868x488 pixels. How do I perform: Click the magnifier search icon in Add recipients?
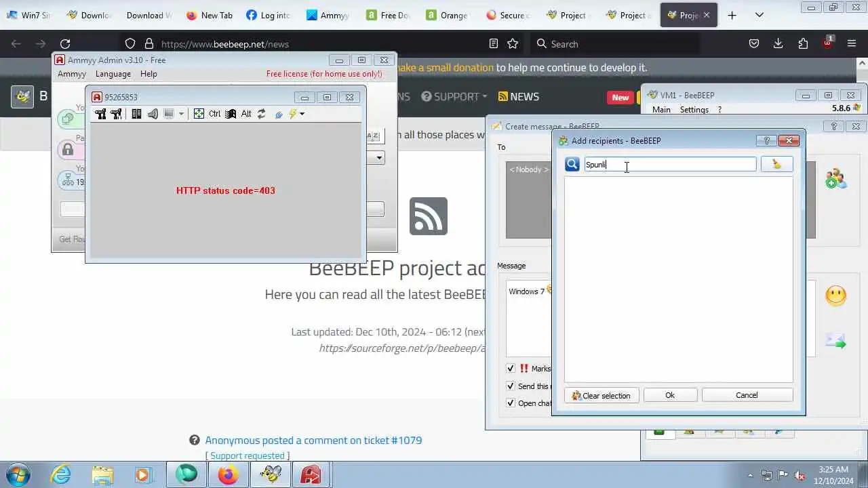click(x=572, y=164)
